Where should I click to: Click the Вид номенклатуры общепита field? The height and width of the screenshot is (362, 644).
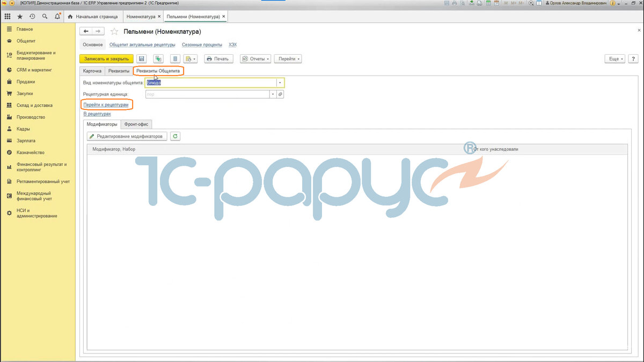211,83
